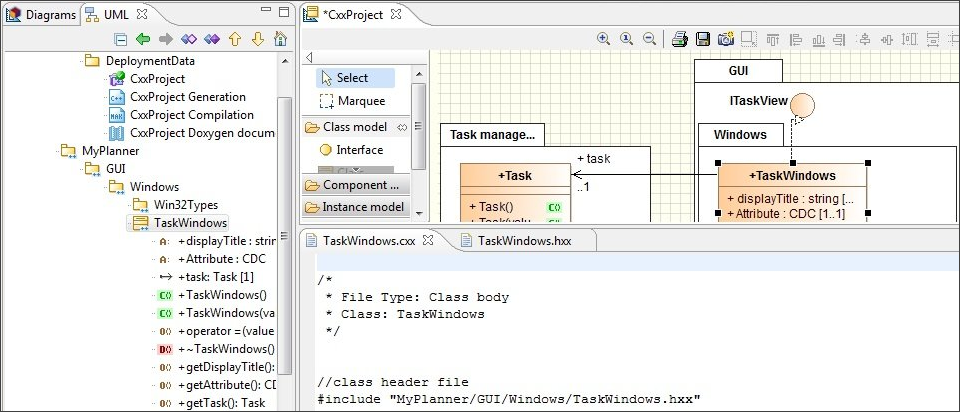Reset diagram zoom to 100%
The width and height of the screenshot is (960, 412).
pos(626,39)
